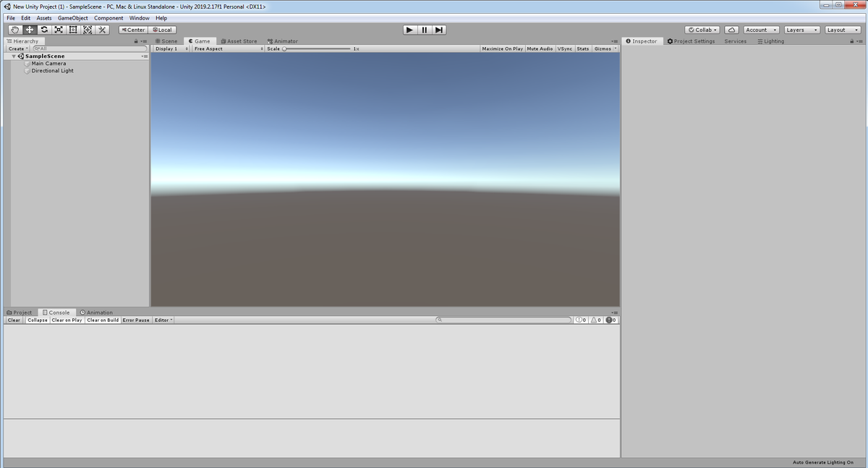Click the Play button
The height and width of the screenshot is (468, 868).
409,30
